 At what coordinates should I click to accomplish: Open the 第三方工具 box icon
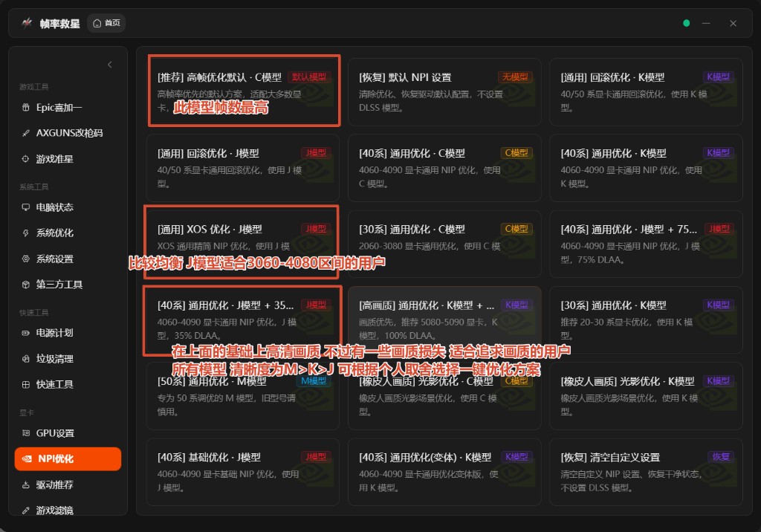point(26,285)
